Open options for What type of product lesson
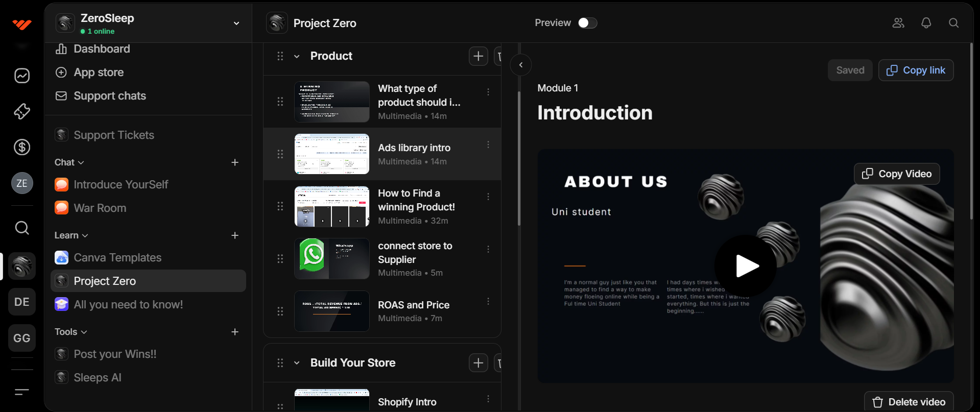 [488, 92]
